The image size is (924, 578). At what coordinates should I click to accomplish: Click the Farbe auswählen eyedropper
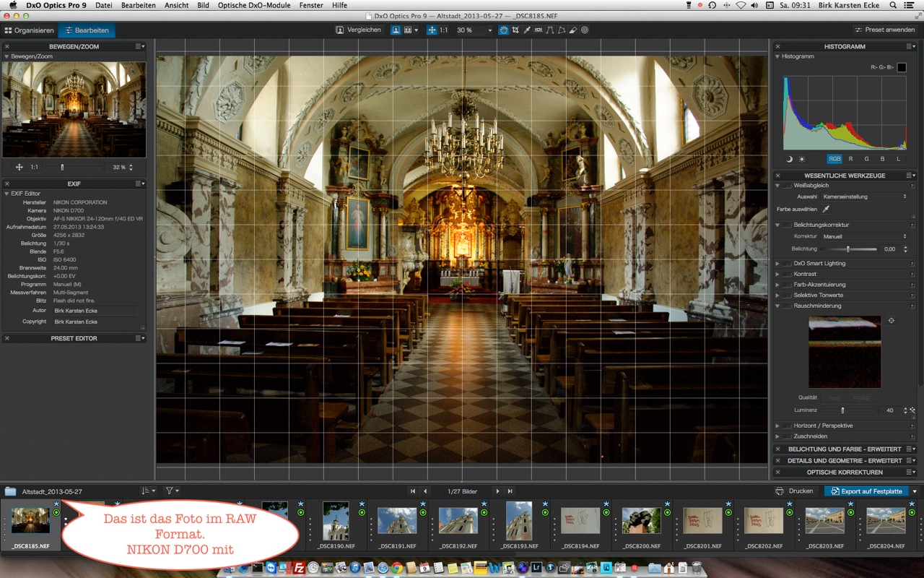(826, 209)
